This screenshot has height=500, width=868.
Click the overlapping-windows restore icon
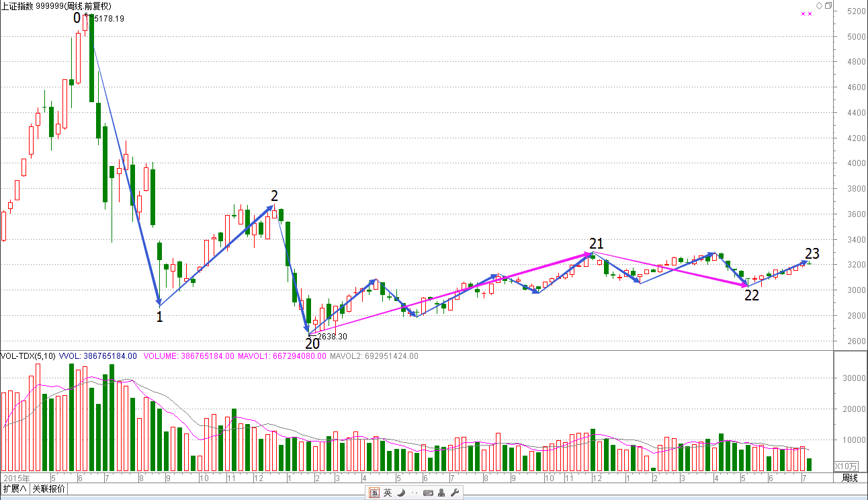click(x=828, y=5)
